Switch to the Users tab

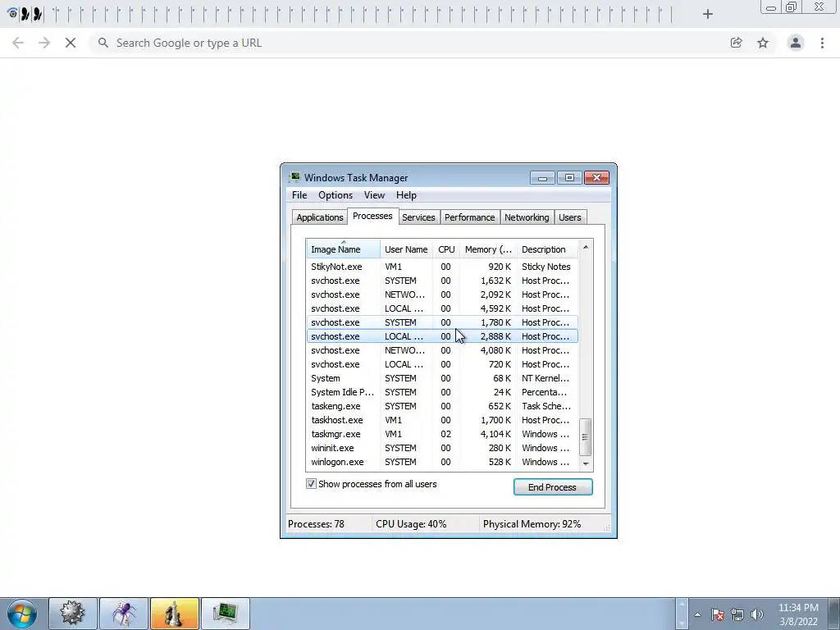click(x=570, y=217)
